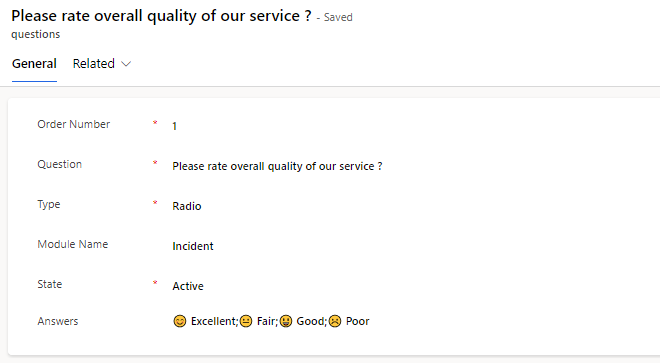Click the State field label
This screenshot has height=363, width=660.
[50, 284]
